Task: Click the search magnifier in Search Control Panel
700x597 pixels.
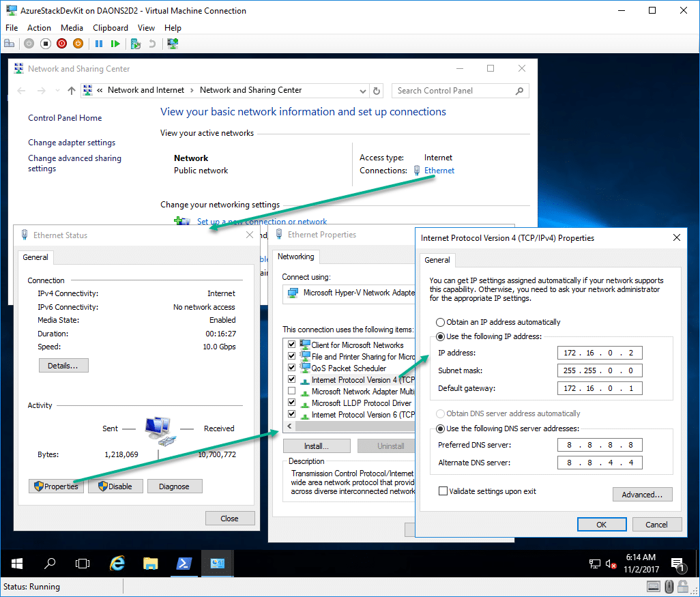Action: [x=519, y=91]
